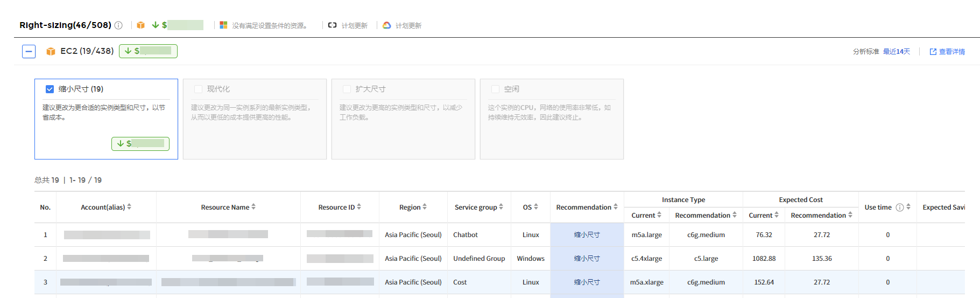Collapse the EC2 (19/438) section
The image size is (980, 298).
pyautogui.click(x=29, y=51)
